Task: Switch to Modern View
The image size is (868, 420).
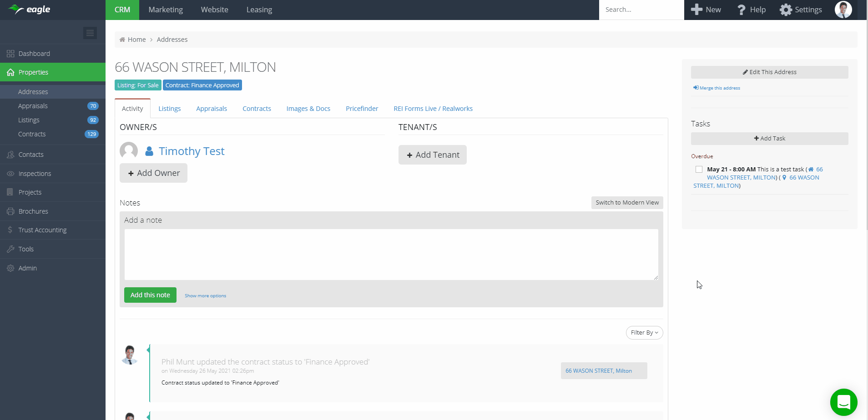Action: [x=627, y=203]
